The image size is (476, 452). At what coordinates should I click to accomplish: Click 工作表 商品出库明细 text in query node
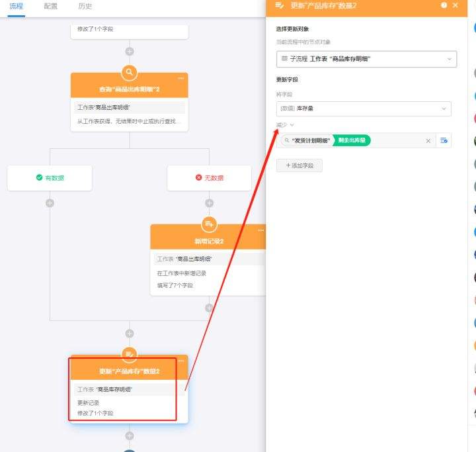104,107
